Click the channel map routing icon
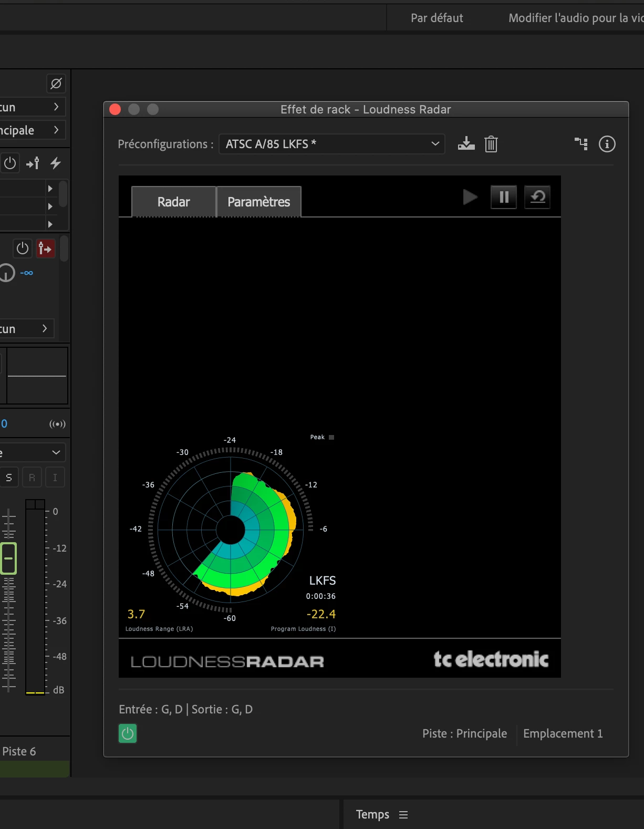Viewport: 644px width, 829px height. point(581,143)
